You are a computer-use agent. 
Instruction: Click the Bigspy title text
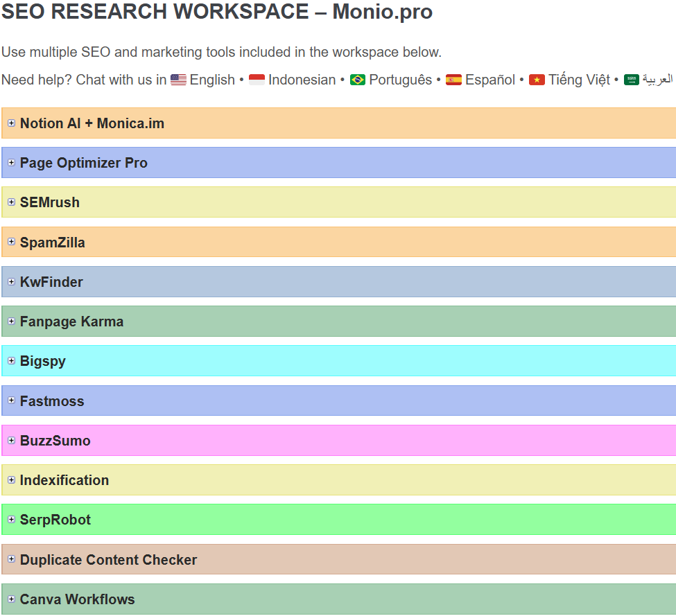(x=43, y=361)
